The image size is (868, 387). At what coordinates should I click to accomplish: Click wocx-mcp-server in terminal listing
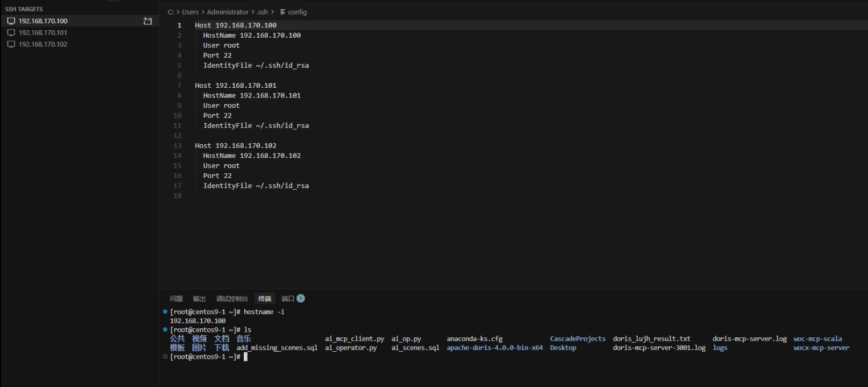[x=821, y=348]
